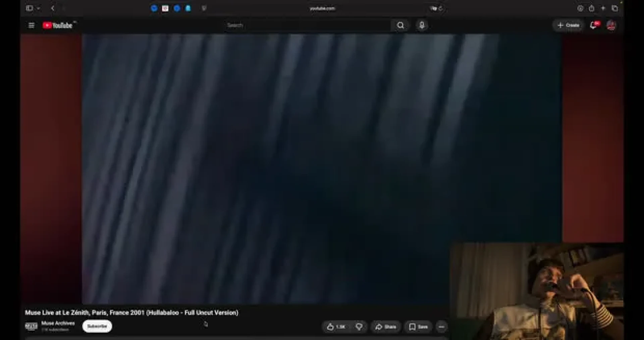The width and height of the screenshot is (644, 340).
Task: Click the Create button
Action: 568,25
